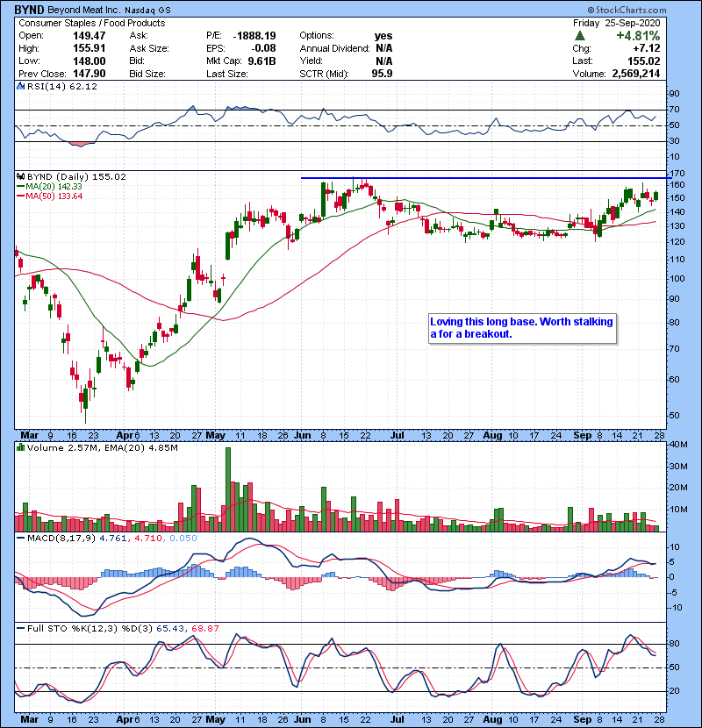
Task: Click the BYND ticker symbol in the header
Action: point(32,9)
